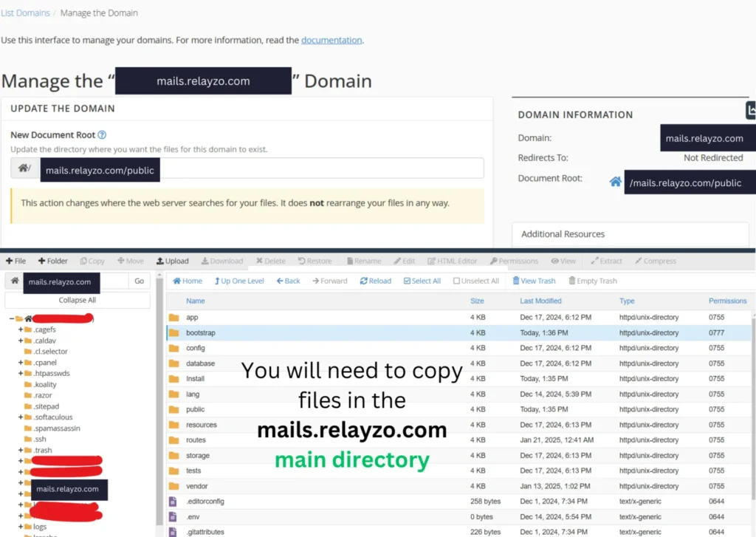Sort files by Last Modified column
The width and height of the screenshot is (756, 537).
coord(540,301)
